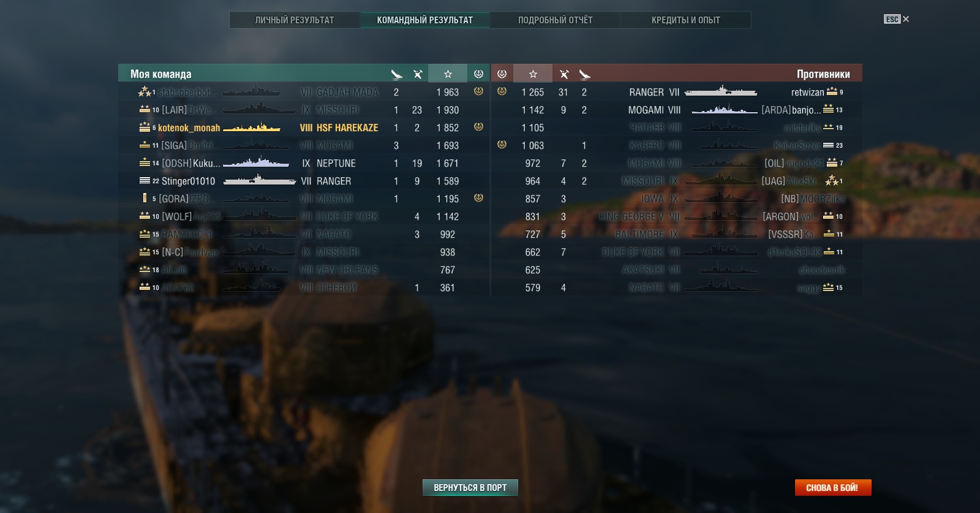The image size is (980, 513).
Task: Start another battle with Снова в бой!
Action: [x=833, y=487]
